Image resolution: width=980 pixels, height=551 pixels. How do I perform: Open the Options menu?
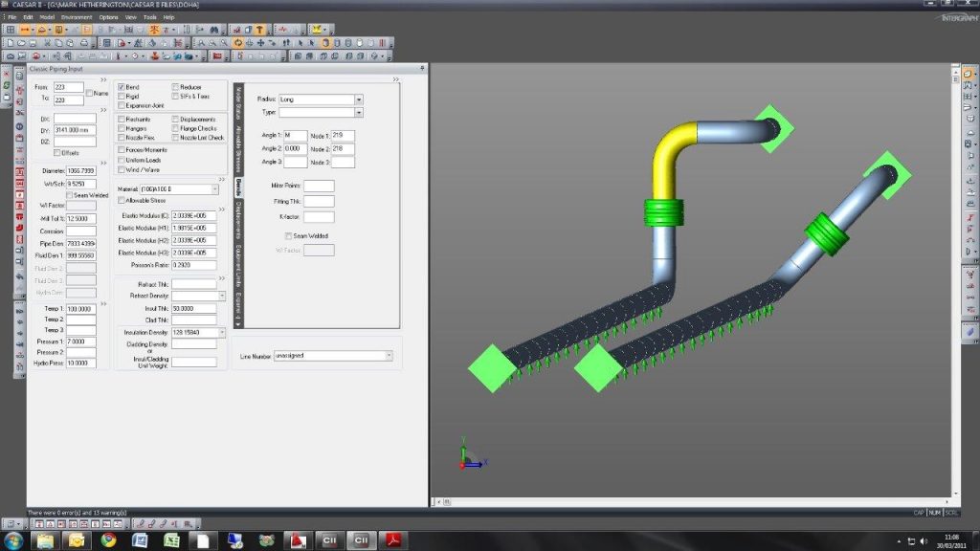click(108, 17)
